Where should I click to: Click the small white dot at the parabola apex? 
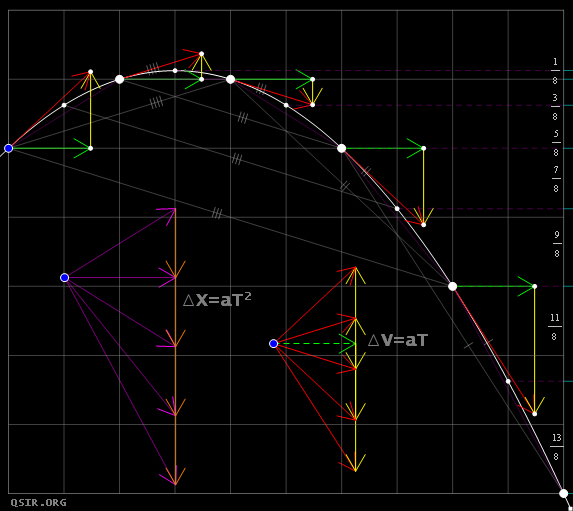175,71
